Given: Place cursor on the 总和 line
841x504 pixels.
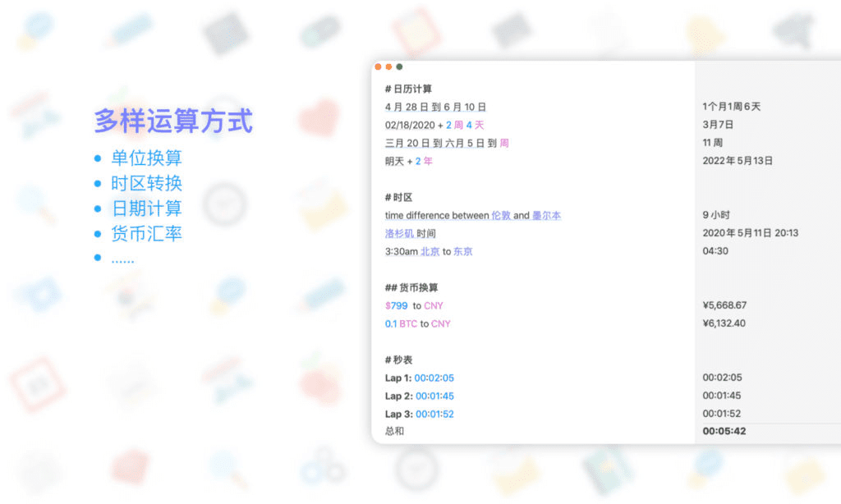Looking at the screenshot, I should point(394,431).
